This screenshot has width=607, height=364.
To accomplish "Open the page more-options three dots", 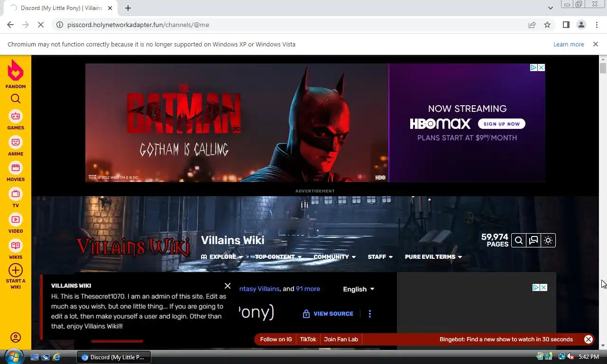I will [x=370, y=314].
